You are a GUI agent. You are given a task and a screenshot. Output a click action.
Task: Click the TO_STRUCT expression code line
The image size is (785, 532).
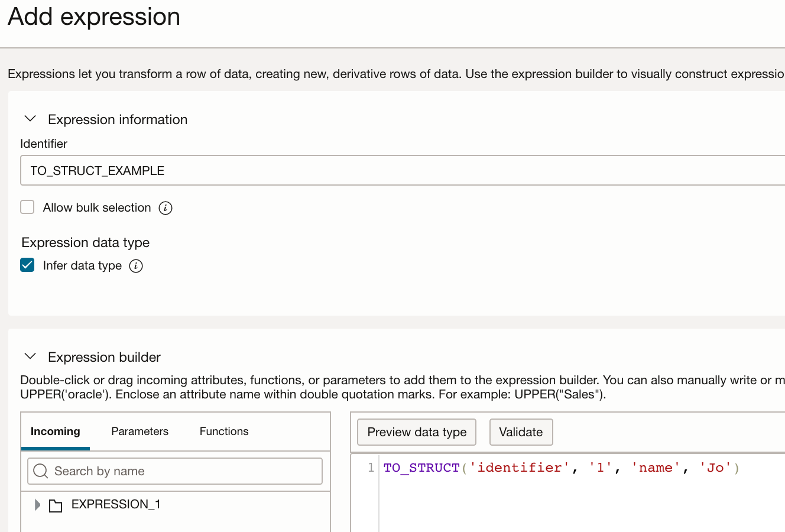point(561,468)
